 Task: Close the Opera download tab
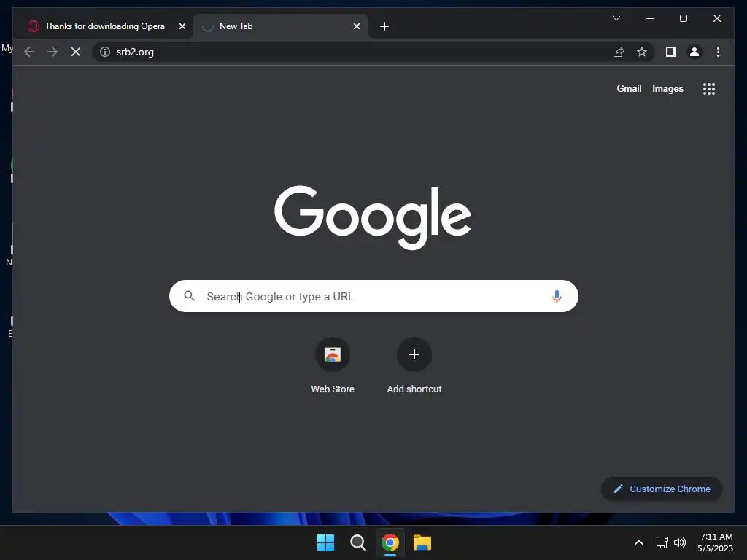182,26
